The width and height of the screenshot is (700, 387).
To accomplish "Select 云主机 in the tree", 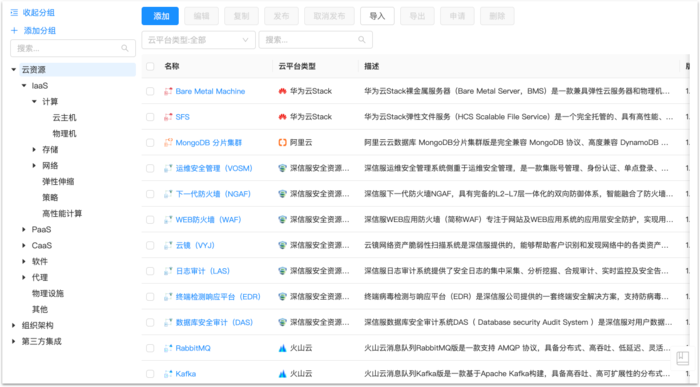I will pos(64,117).
